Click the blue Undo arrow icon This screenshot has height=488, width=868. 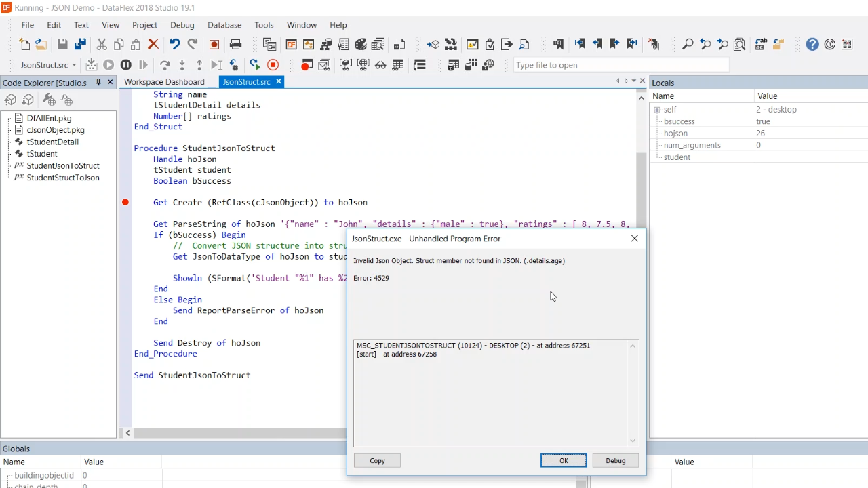coord(174,45)
